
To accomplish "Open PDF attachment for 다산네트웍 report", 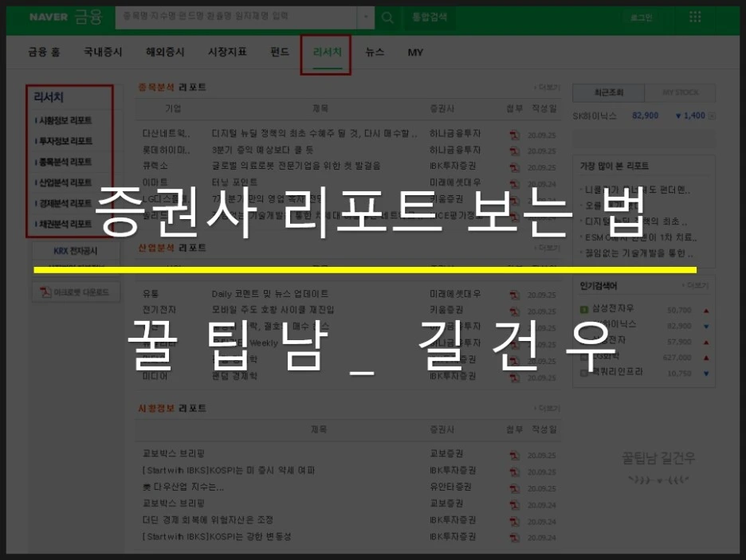I will [x=514, y=135].
